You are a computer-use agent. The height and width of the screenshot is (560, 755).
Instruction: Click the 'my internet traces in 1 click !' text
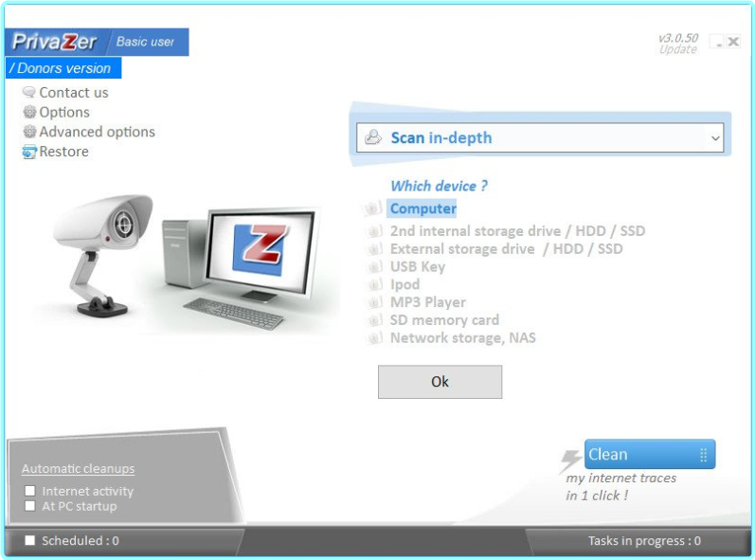point(620,487)
